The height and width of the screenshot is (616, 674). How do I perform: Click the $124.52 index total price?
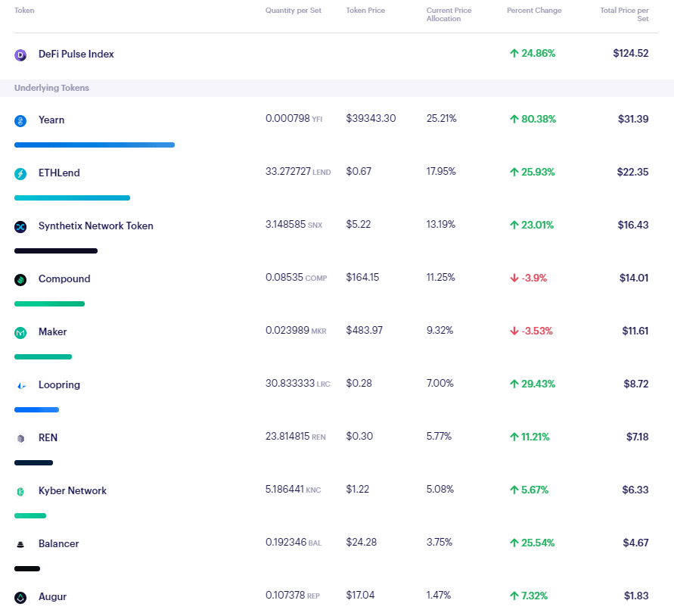tap(631, 53)
